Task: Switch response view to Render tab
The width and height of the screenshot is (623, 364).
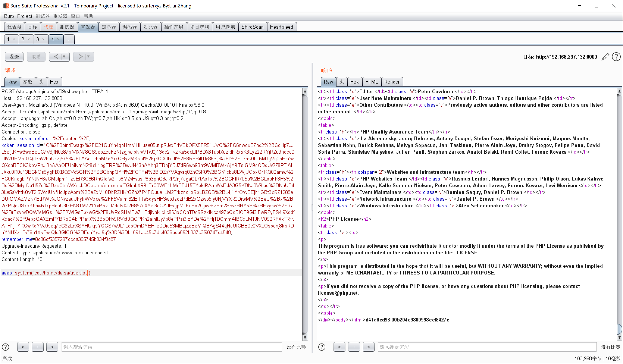Action: pos(392,82)
